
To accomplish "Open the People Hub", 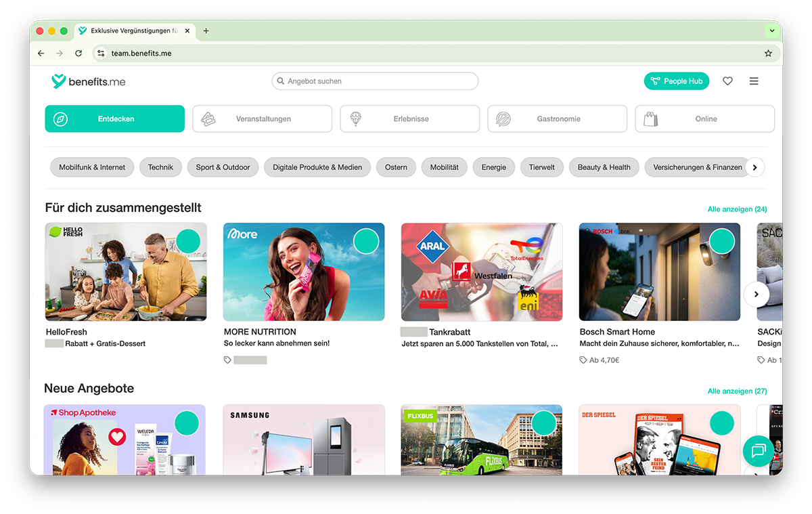I will [677, 81].
